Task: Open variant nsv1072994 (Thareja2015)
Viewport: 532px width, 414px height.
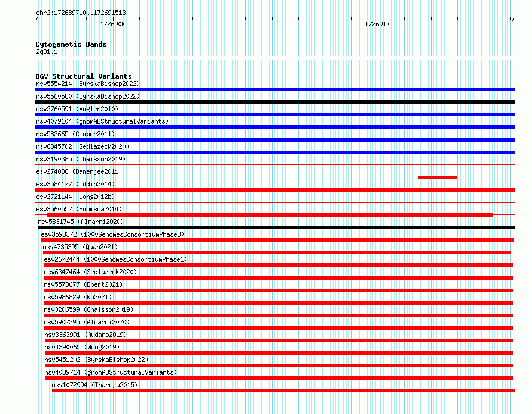Action: 94,385
